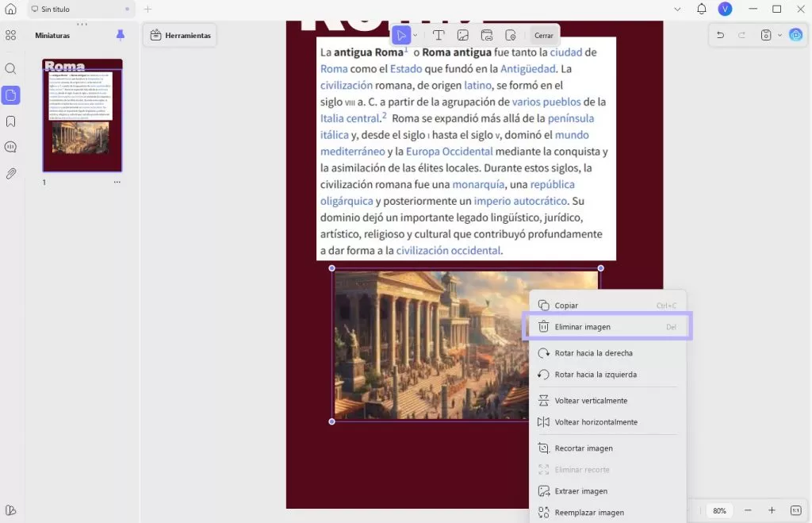Go to home icon at top left
The height and width of the screenshot is (523, 812).
pyautogui.click(x=11, y=9)
